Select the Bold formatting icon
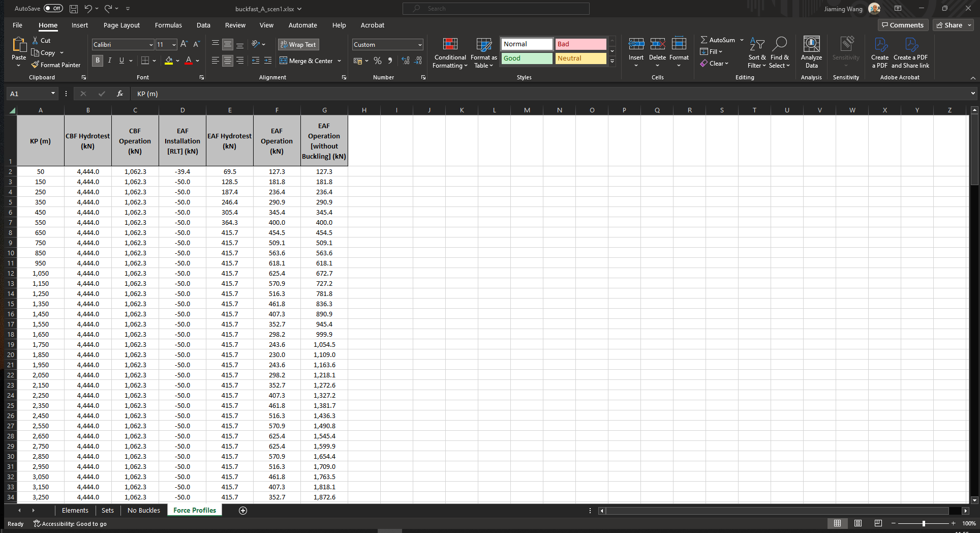This screenshot has height=533, width=980. coord(97,61)
